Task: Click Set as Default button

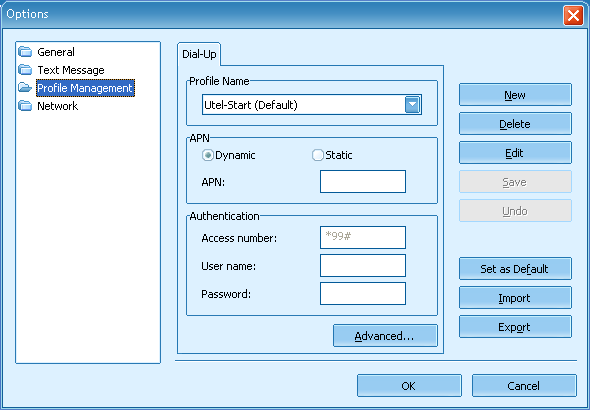Action: pyautogui.click(x=515, y=269)
